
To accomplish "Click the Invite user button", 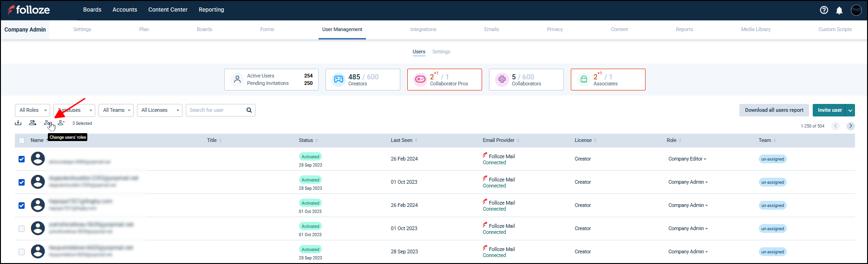I will (829, 110).
